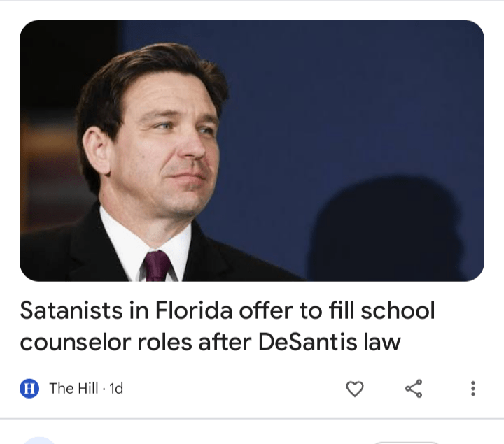
Task: Click "DeSantis law" in the headline
Action: click(329, 343)
